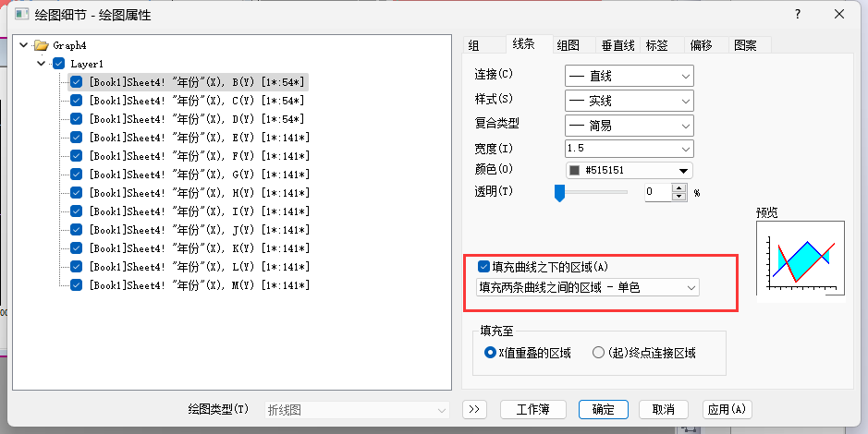Click the 预览 preview thumbnail

coord(801,260)
